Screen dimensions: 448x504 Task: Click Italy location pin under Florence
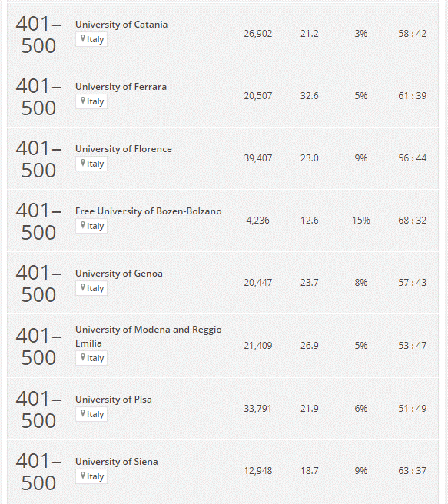click(x=83, y=164)
